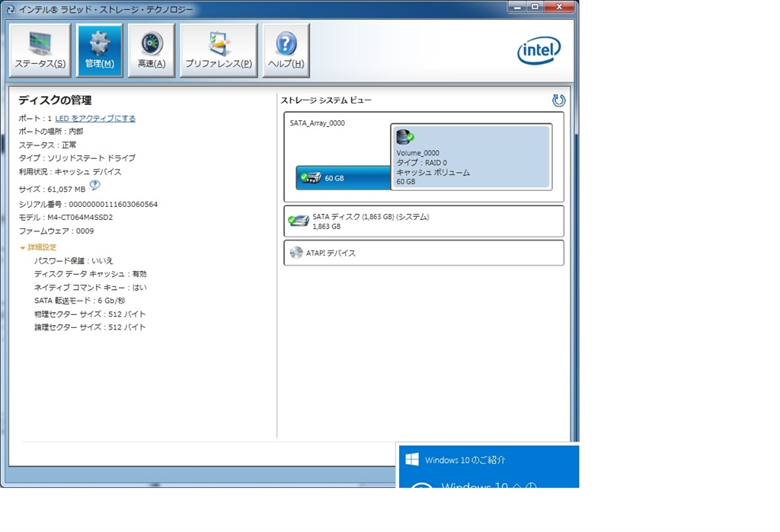Click the Intel logo

point(539,50)
